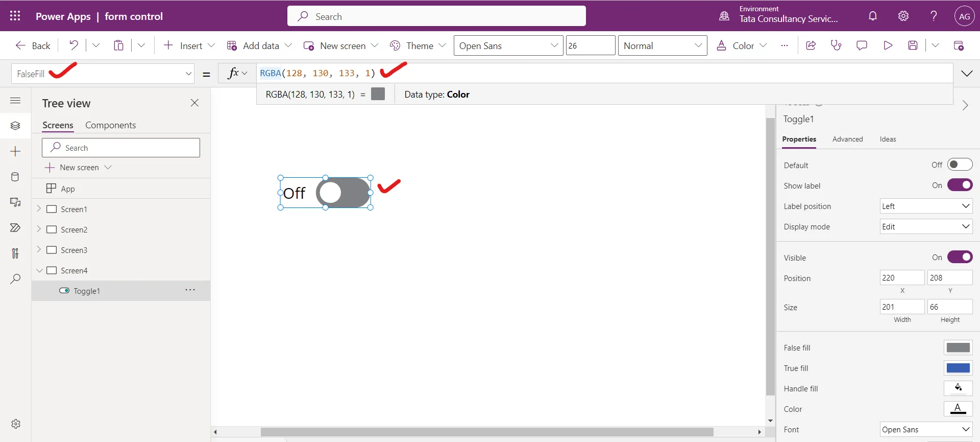This screenshot has height=442, width=980.
Task: Open the FalseFill property dropdown
Action: coord(188,74)
